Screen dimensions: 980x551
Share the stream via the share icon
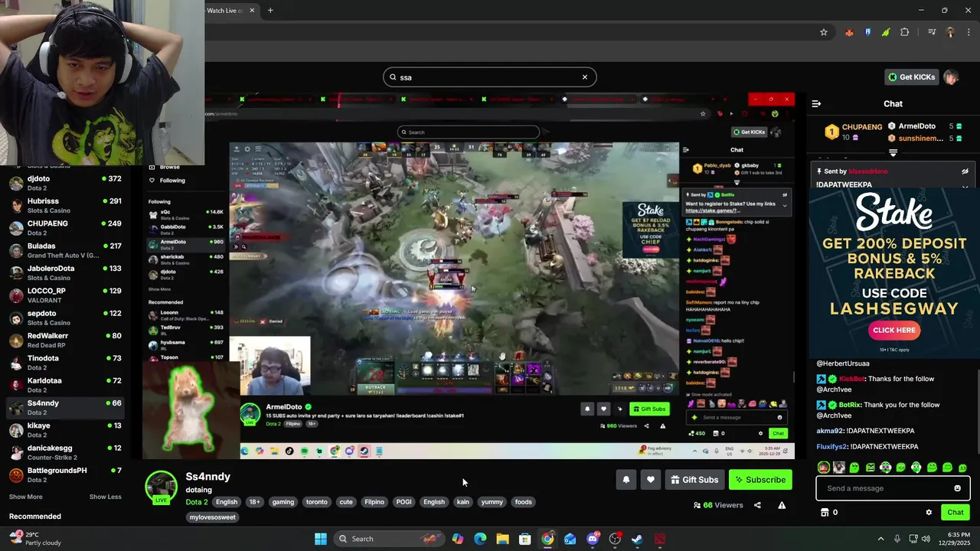click(757, 505)
